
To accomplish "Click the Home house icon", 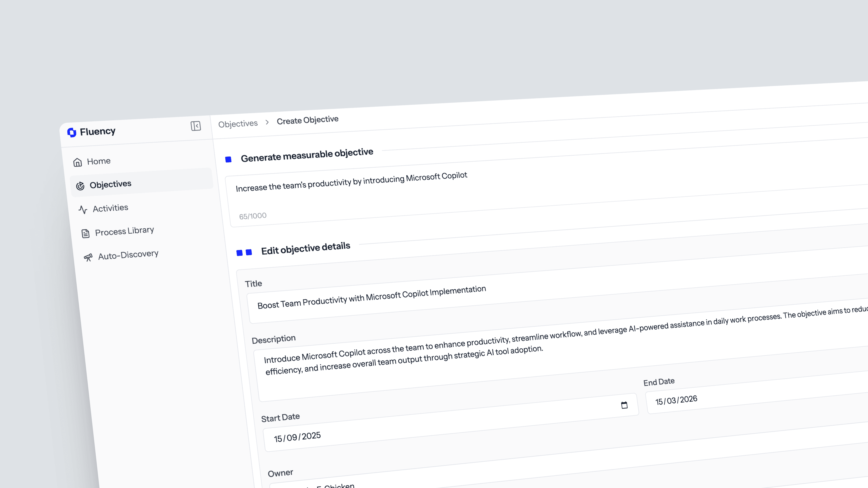I will point(78,163).
